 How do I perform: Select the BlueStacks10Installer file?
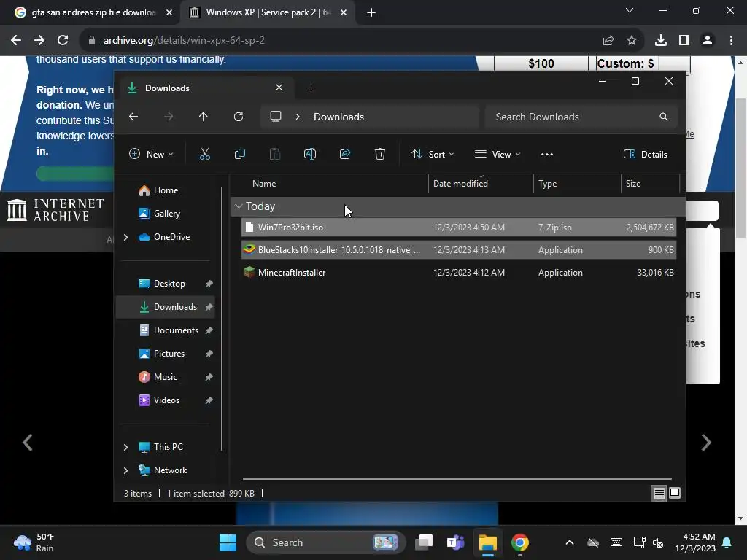click(x=458, y=250)
